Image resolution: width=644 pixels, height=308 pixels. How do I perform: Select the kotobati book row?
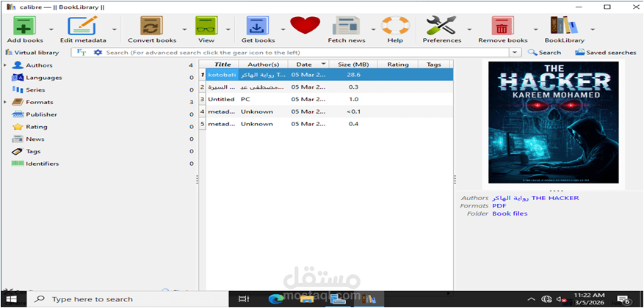coord(327,75)
